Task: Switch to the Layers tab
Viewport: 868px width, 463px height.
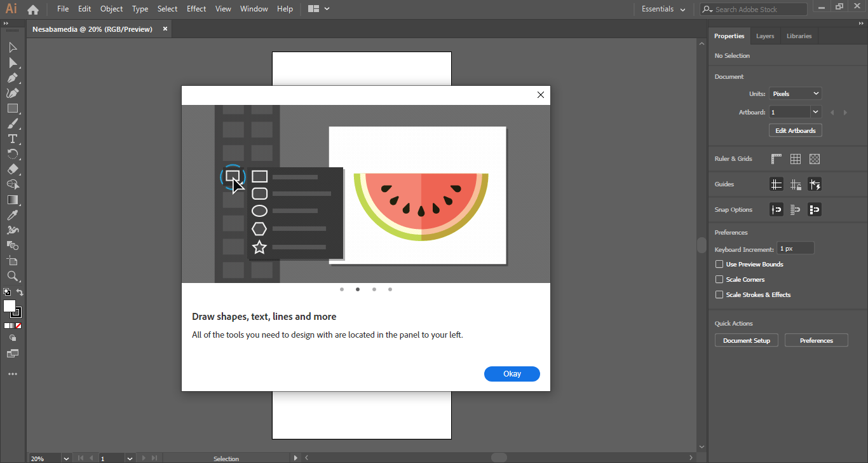Action: [x=765, y=36]
